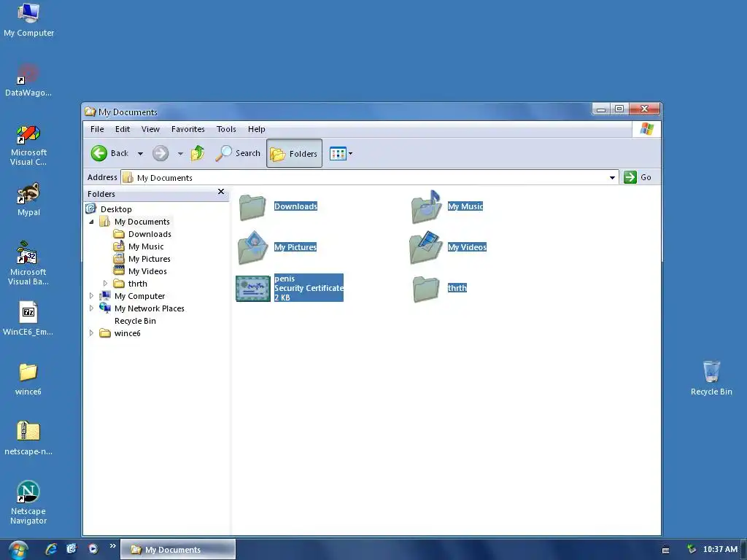
Task: Open the View menu
Action: tap(150, 129)
